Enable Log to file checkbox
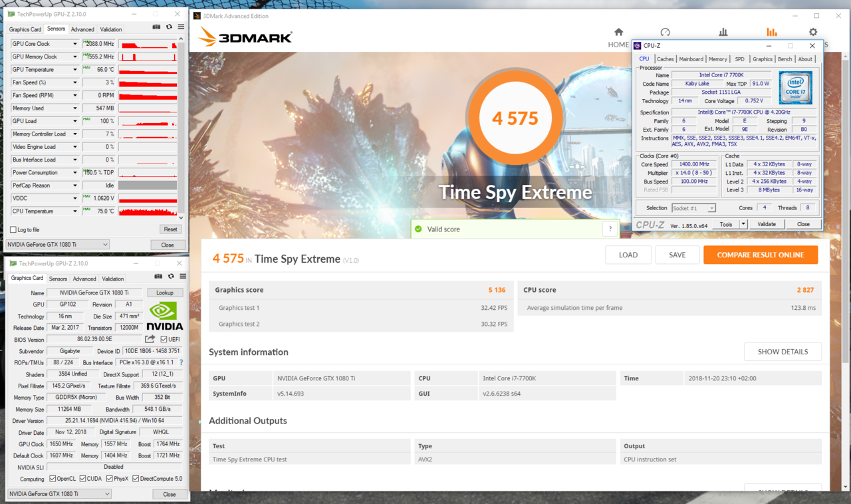The width and height of the screenshot is (851, 504). 13,230
